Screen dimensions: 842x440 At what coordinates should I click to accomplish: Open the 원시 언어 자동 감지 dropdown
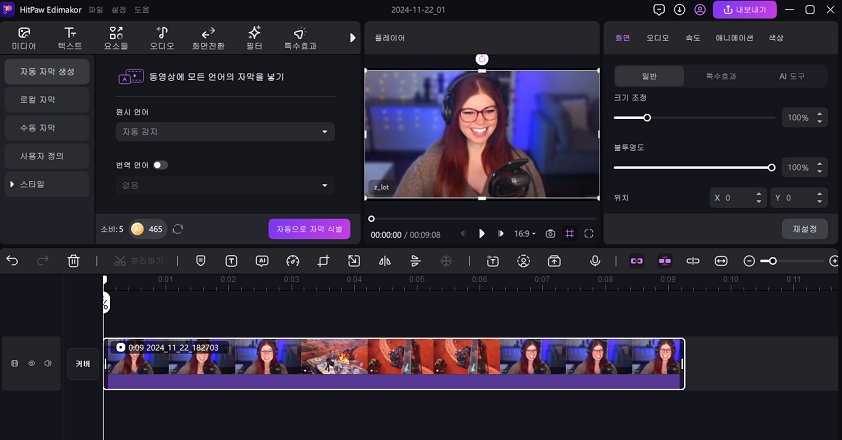coord(225,132)
